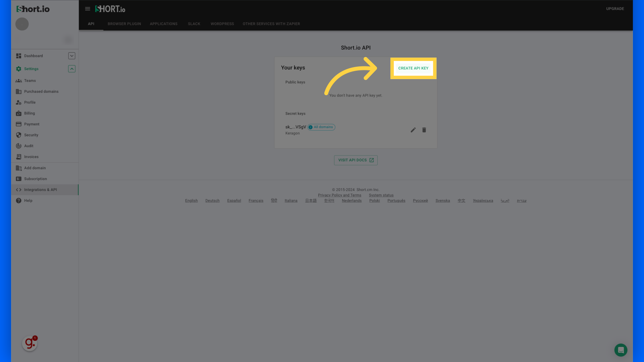Open Teams in the sidebar
This screenshot has height=362, width=644.
pos(30,81)
